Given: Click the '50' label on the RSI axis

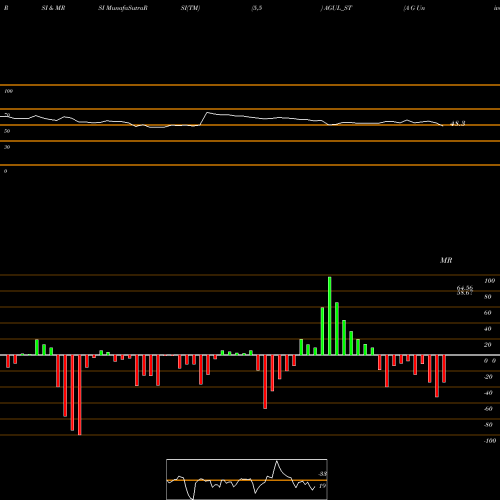Looking at the screenshot, I should pyautogui.click(x=7, y=131).
